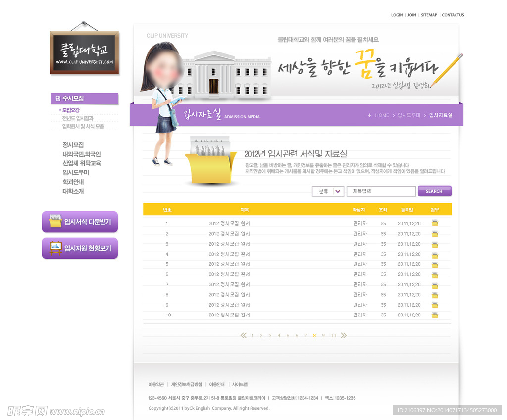Open attachment icon for row 3

pyautogui.click(x=435, y=244)
